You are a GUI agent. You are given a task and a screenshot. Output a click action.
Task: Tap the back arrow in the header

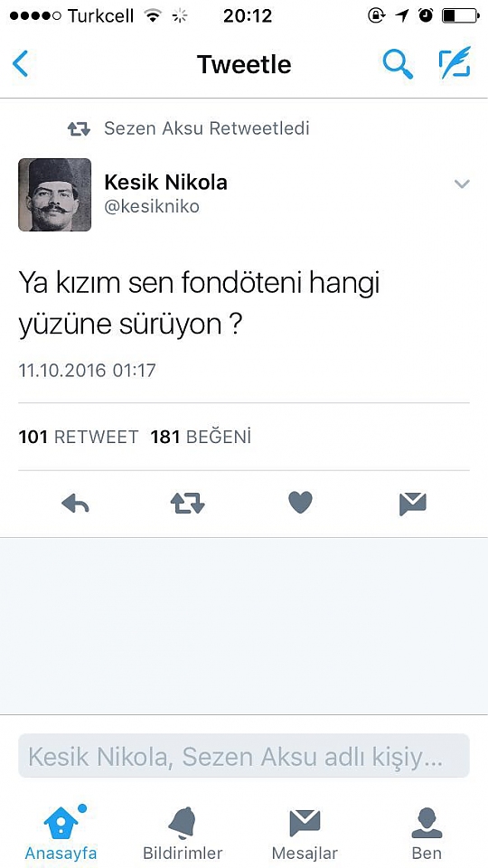20,64
